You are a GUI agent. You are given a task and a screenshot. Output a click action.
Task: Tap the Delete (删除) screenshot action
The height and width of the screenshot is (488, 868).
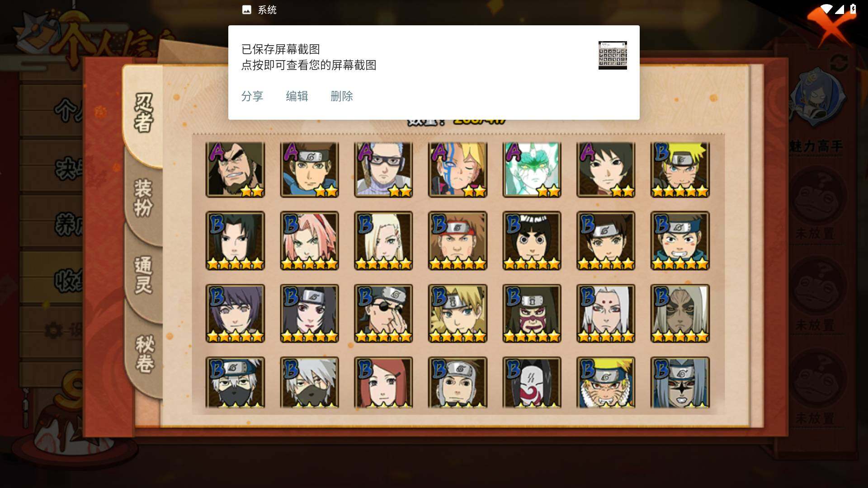coord(341,96)
